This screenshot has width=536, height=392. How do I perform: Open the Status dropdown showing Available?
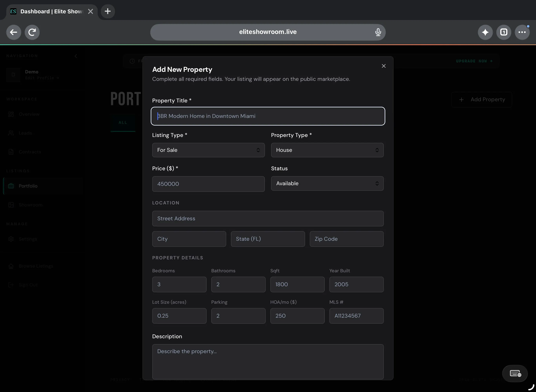click(327, 183)
